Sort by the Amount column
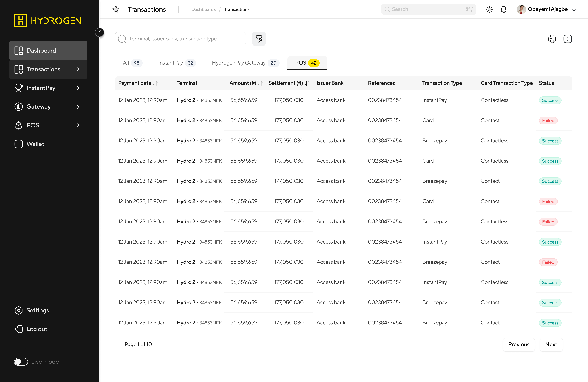The image size is (588, 382). [260, 83]
